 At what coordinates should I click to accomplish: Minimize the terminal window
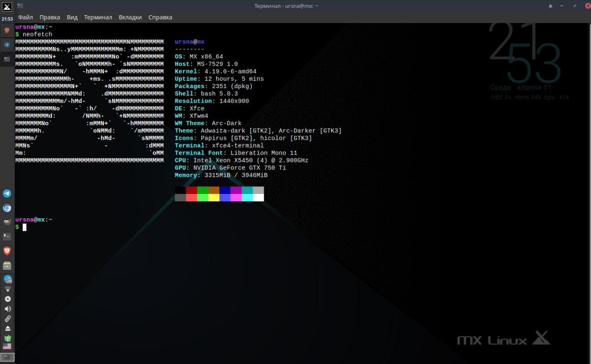(x=562, y=6)
